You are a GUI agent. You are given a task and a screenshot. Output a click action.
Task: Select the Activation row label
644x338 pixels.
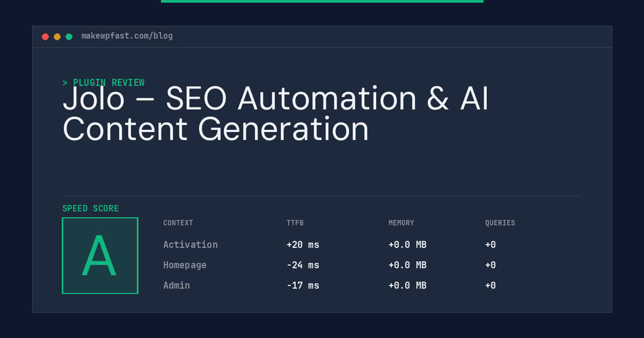click(x=191, y=245)
